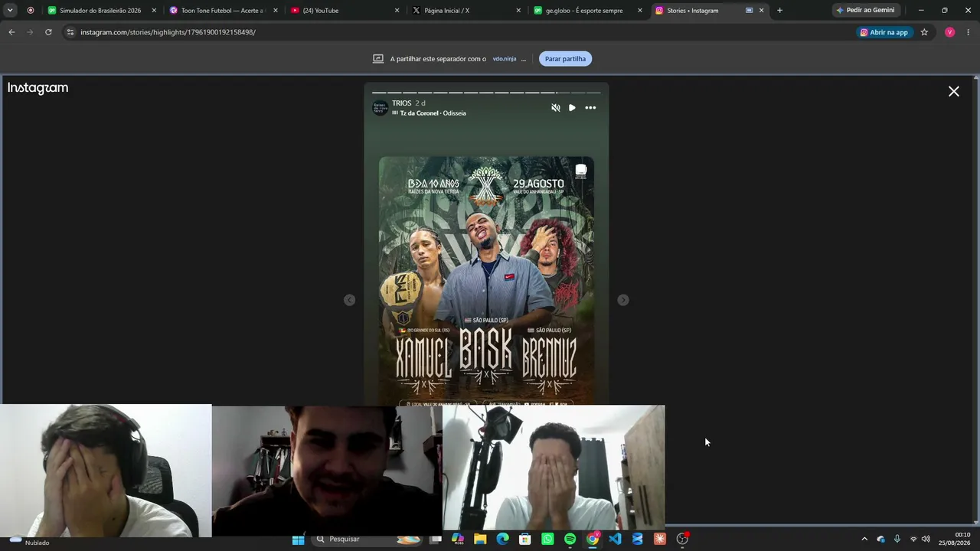The height and width of the screenshot is (551, 980).
Task: Click Pedir ao Gemini button
Action: point(866,11)
